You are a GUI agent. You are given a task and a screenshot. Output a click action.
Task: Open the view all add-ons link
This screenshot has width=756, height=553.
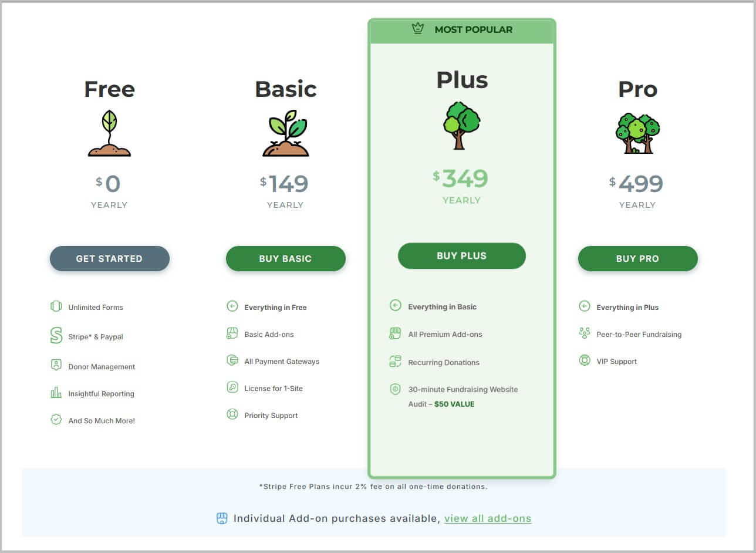(x=488, y=518)
